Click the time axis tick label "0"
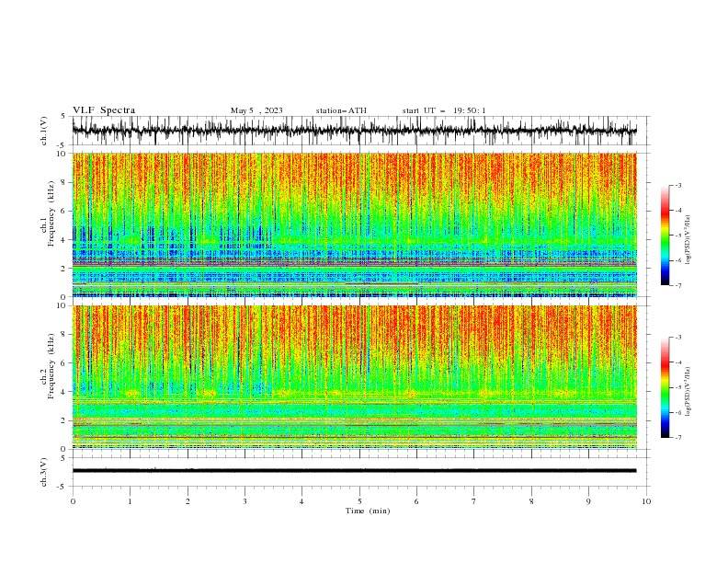 73,501
